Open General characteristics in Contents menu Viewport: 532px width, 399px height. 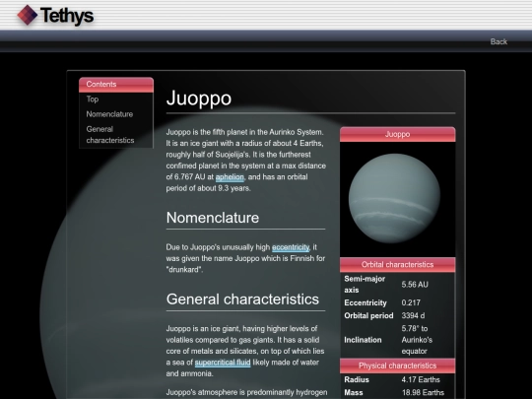point(110,135)
